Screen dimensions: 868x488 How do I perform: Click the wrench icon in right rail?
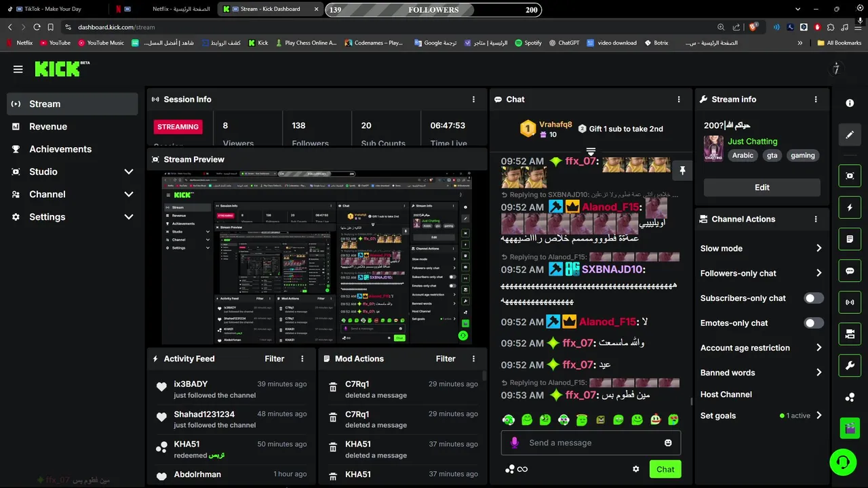[x=850, y=366]
